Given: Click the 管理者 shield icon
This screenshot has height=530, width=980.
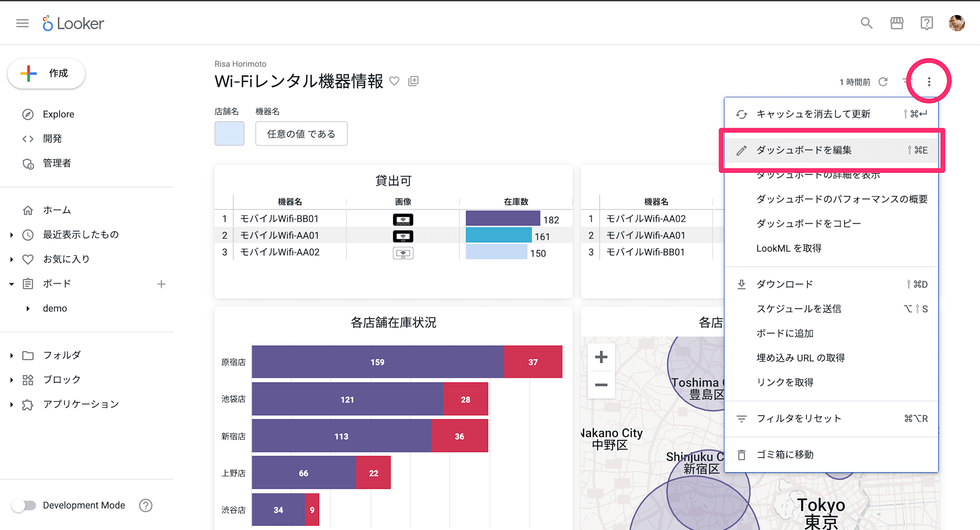Looking at the screenshot, I should [x=28, y=163].
